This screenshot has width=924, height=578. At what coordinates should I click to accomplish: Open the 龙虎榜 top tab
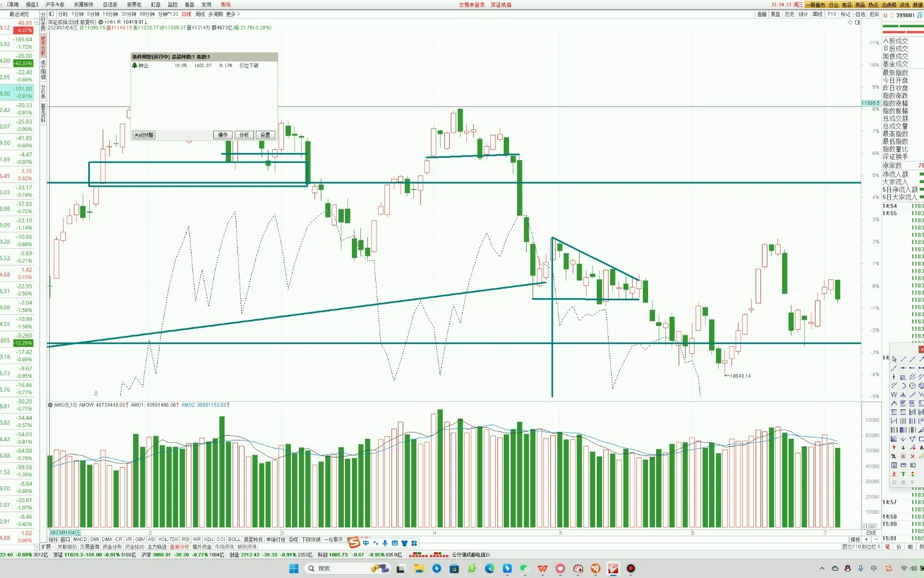click(x=889, y=4)
